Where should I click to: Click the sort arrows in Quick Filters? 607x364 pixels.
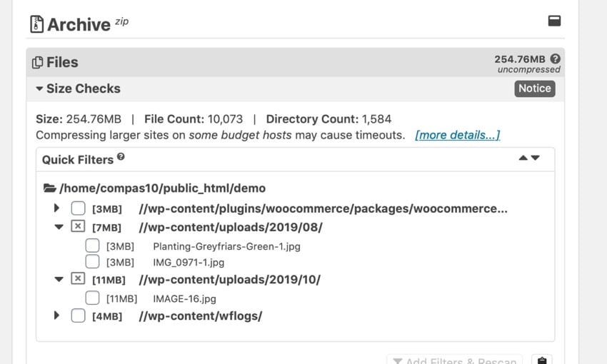point(529,158)
